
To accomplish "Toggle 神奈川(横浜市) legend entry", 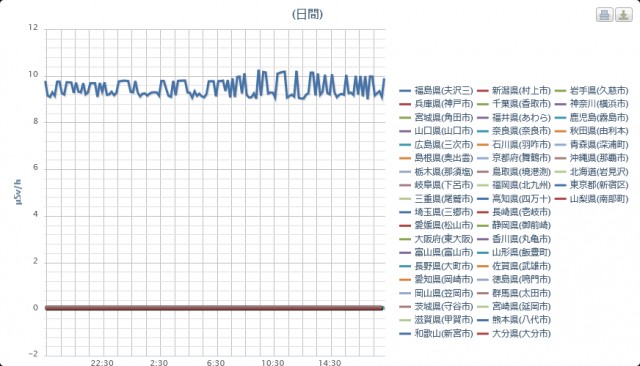I will tap(591, 104).
